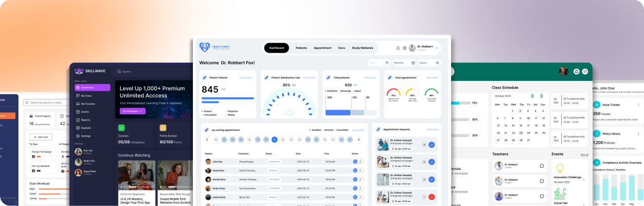The height and width of the screenshot is (206, 644).
Task: Click the Reports icon in Skillwave sidebar
Action: pos(77,119)
